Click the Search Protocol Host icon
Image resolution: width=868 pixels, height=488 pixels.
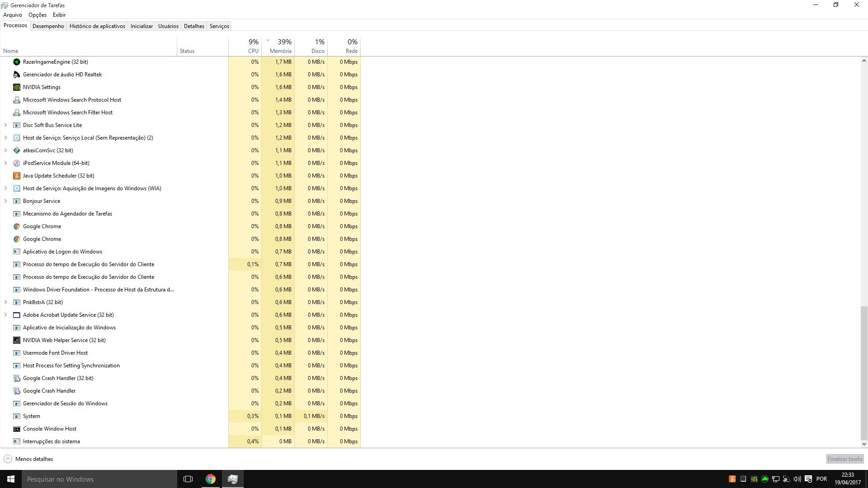coord(17,100)
